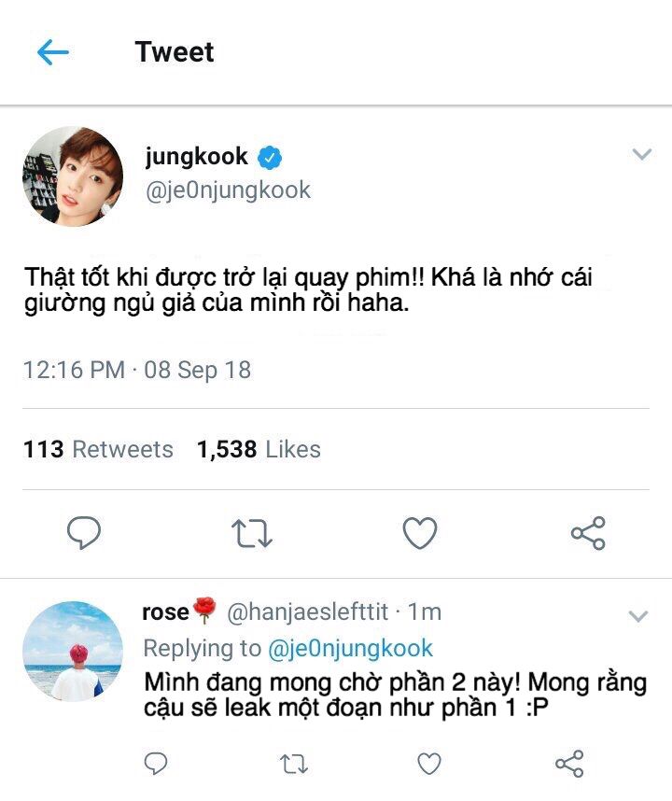
Task: Tap the back arrow icon
Action: point(53,52)
